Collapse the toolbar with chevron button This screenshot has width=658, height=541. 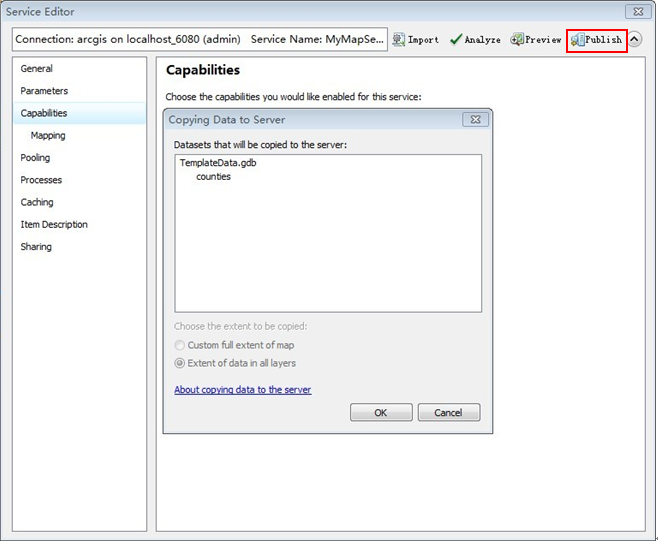coord(634,40)
